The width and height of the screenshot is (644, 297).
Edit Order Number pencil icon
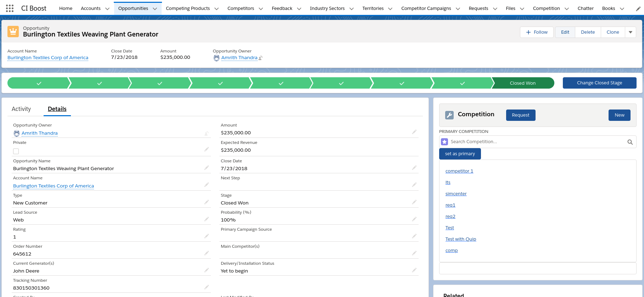pos(206,253)
